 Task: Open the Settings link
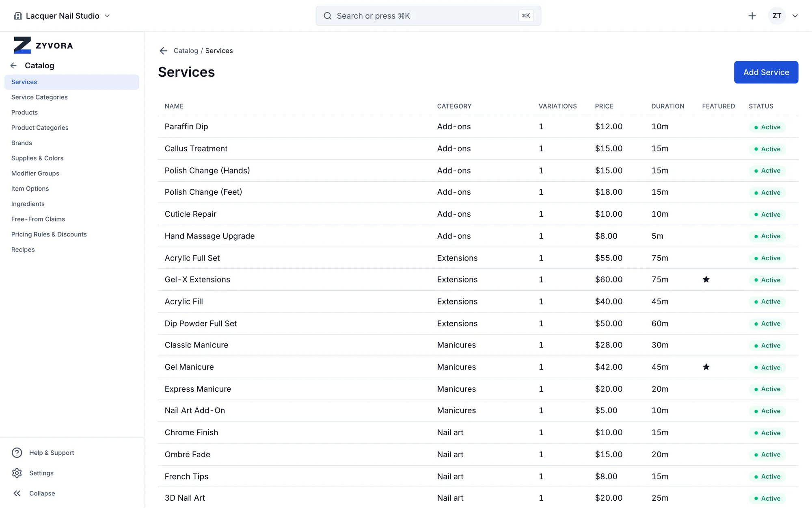(x=41, y=473)
